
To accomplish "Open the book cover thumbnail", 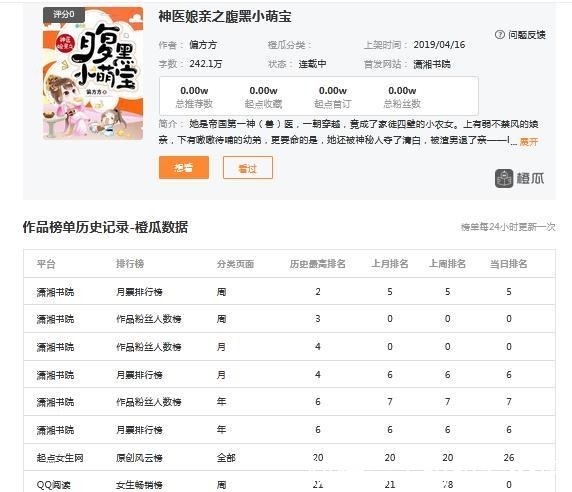I will (x=93, y=73).
